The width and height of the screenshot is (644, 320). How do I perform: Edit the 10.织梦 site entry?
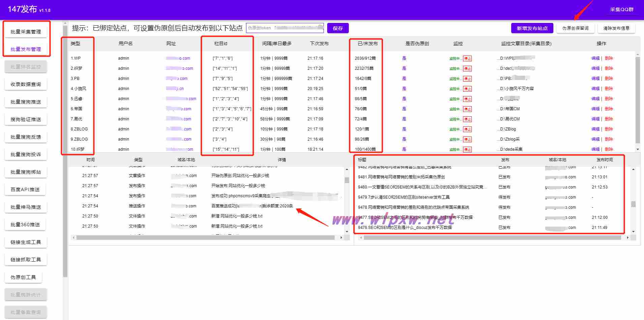click(x=595, y=149)
